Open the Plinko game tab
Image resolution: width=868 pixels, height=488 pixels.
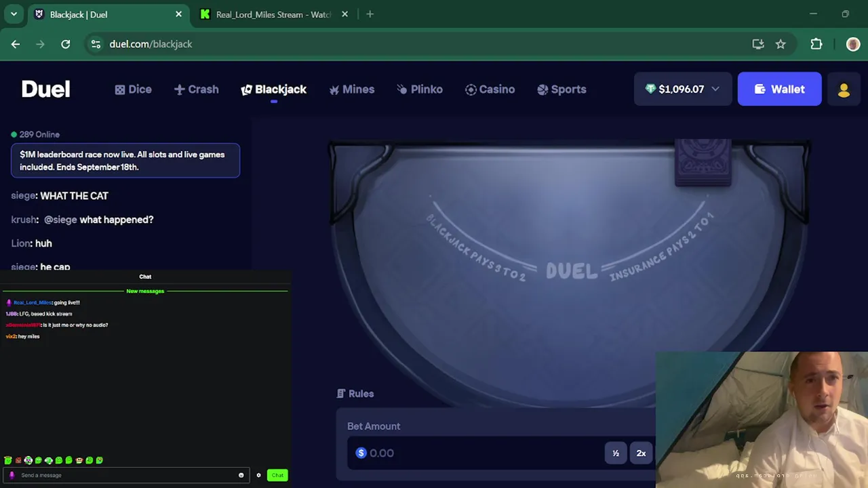click(420, 89)
